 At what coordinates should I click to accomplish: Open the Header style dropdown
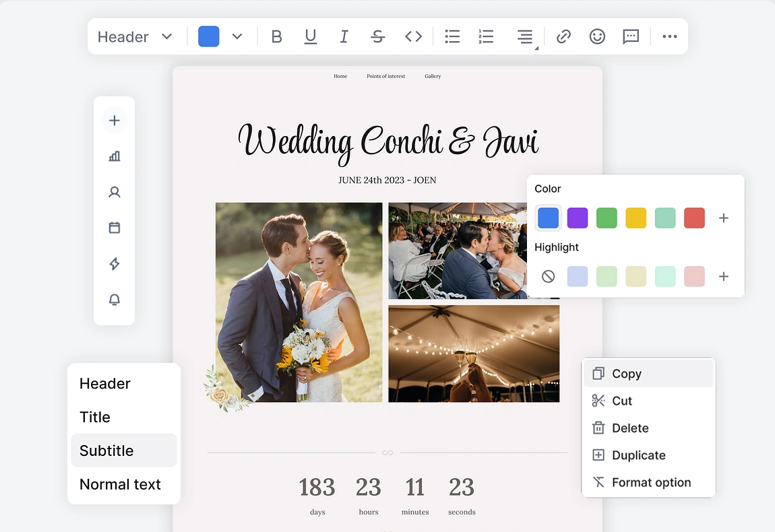(x=134, y=36)
